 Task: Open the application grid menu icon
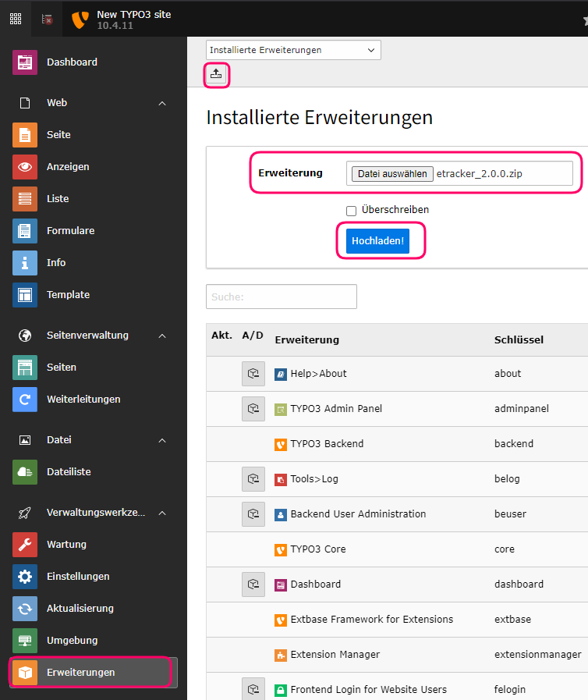16,19
